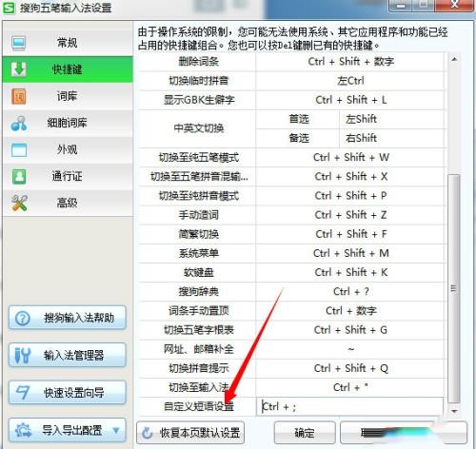Launch 输入法管理器
Viewport: 476px width, 449px height.
(x=68, y=355)
